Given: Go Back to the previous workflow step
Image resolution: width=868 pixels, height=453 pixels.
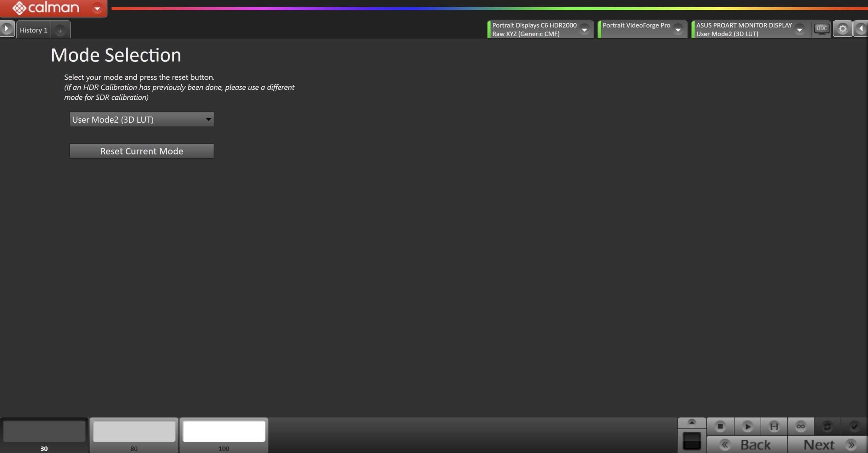Looking at the screenshot, I should coord(747,445).
